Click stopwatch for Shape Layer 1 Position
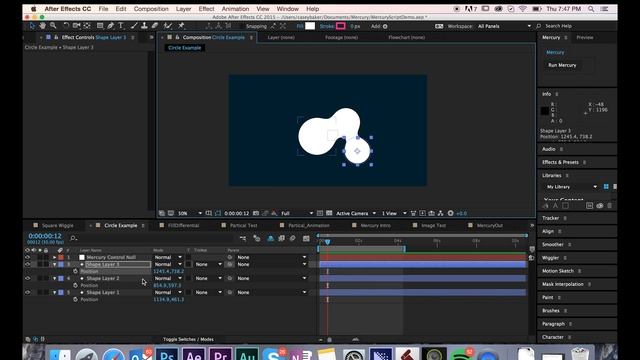 pyautogui.click(x=76, y=299)
